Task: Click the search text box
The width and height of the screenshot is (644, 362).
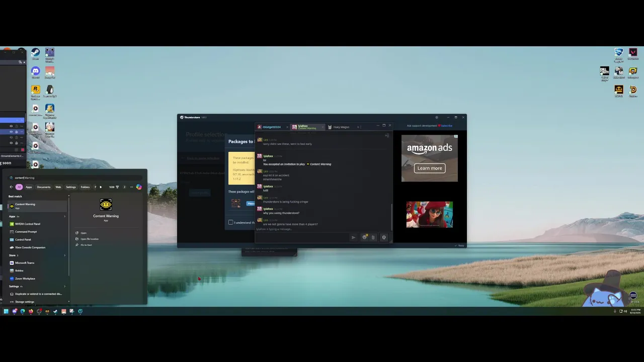Action: point(75,177)
